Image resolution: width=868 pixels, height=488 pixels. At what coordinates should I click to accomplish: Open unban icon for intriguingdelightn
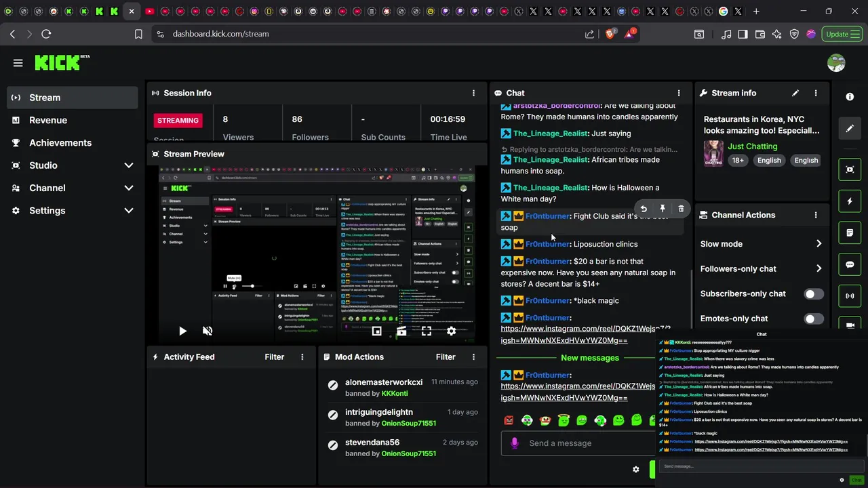[332, 415]
